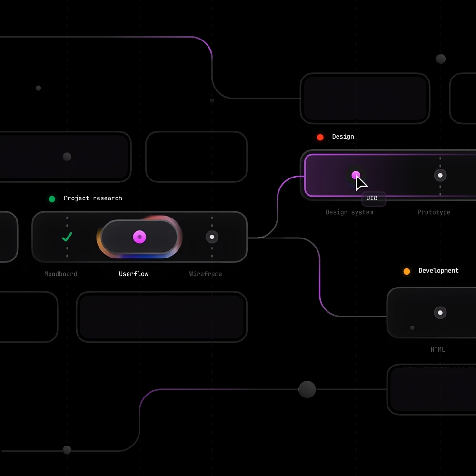Screen dimensions: 476x476
Task: Expand the dark node above the Design label
Action: [x=365, y=99]
